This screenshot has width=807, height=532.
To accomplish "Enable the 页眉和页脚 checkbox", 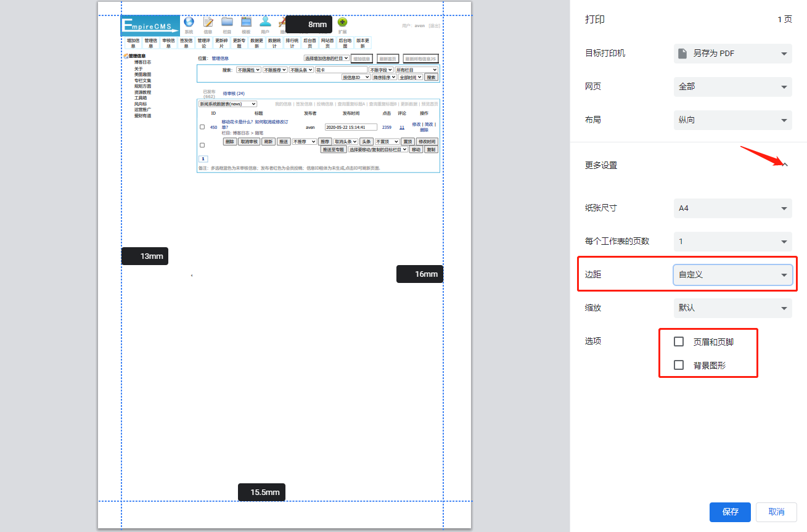I will click(679, 342).
